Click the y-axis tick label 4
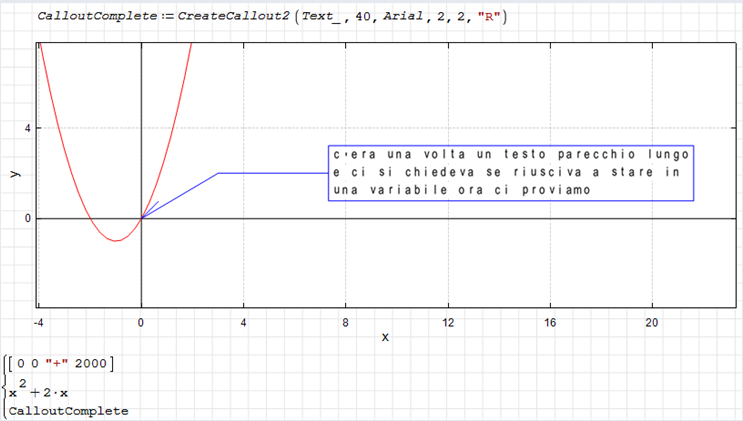Image resolution: width=743 pixels, height=421 pixels. [28, 129]
